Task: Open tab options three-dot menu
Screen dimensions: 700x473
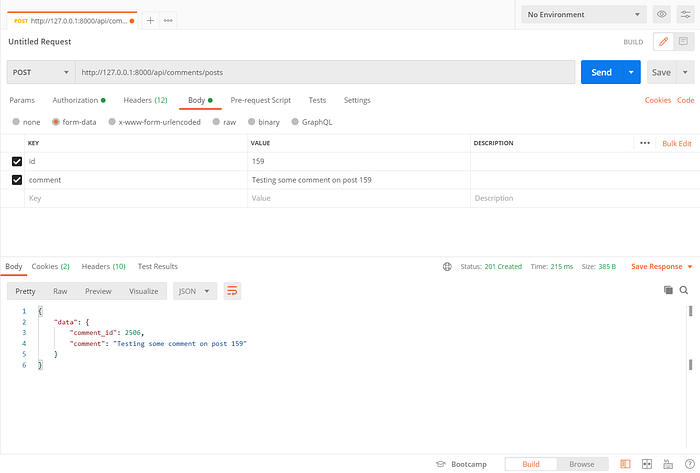Action: click(x=168, y=21)
